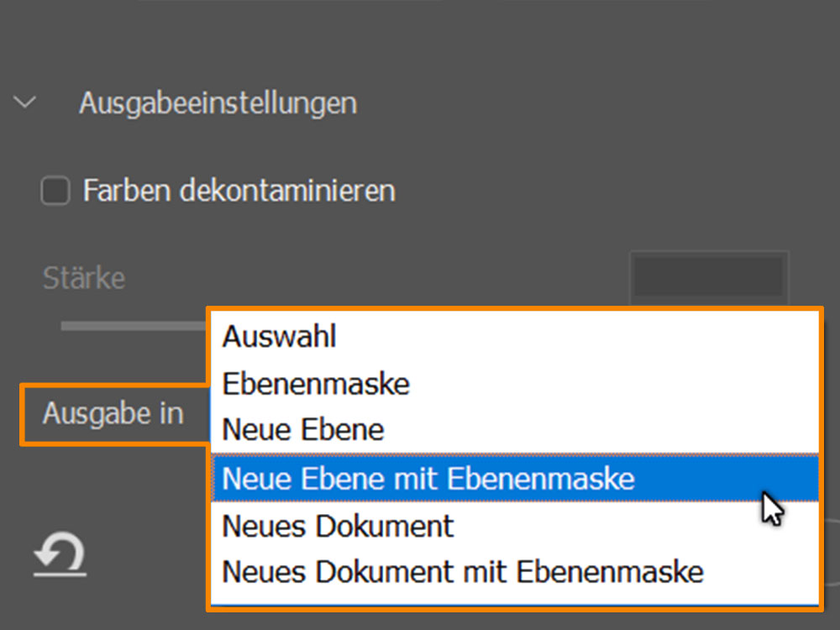
Task: Click the Ausgabe in dropdown label
Action: click(x=113, y=413)
